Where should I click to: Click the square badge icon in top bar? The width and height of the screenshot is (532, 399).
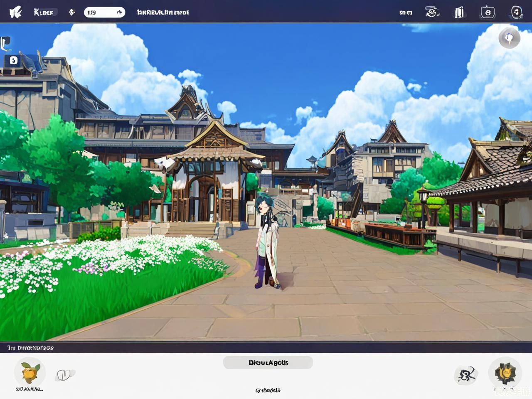point(488,12)
